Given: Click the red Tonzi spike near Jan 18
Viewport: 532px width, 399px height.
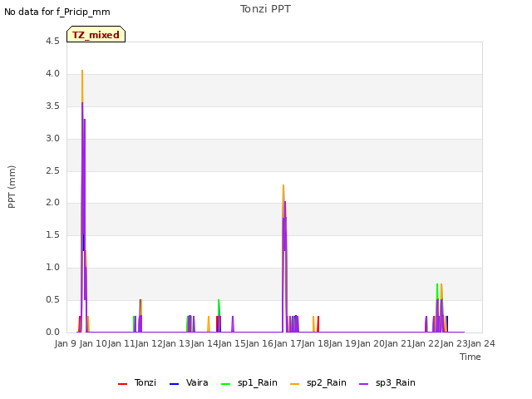Looking at the screenshot, I should point(318,324).
